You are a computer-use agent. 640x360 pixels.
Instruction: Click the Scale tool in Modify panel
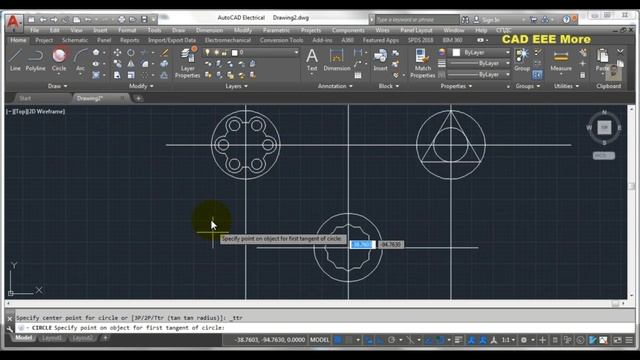tap(131, 75)
